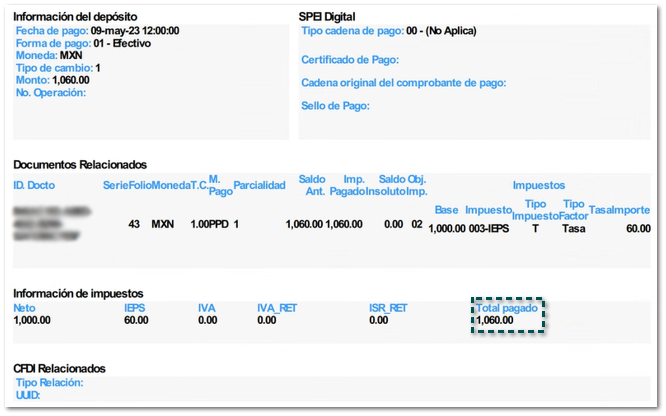Screen dimensions: 666x416
Task: Select the Documentos Relacionados heading
Action: [80, 164]
